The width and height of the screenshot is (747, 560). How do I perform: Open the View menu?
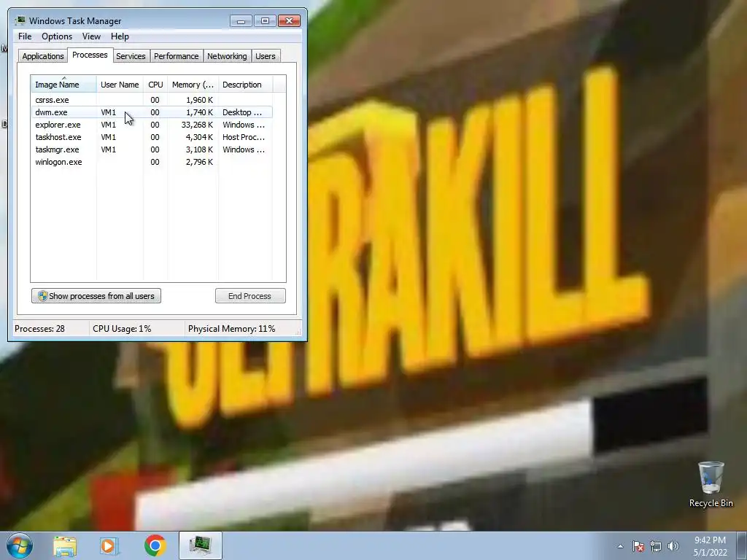click(x=91, y=36)
